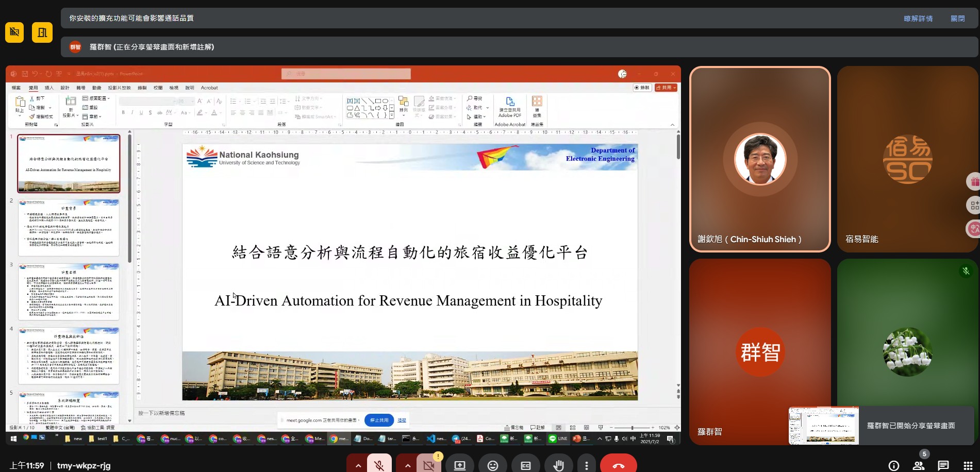Open the activities grid icon
Image resolution: width=980 pixels, height=472 pixels.
[968, 465]
